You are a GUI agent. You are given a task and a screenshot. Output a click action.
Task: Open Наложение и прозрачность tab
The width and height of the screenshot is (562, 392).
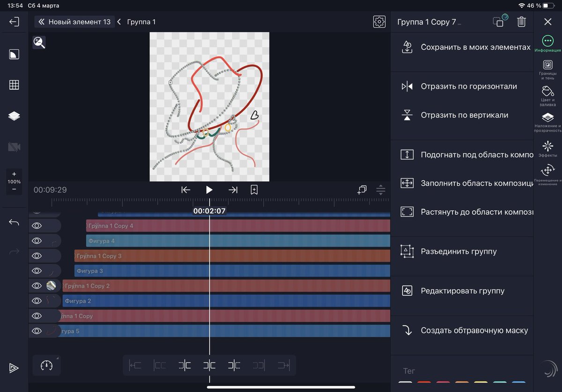pyautogui.click(x=547, y=122)
